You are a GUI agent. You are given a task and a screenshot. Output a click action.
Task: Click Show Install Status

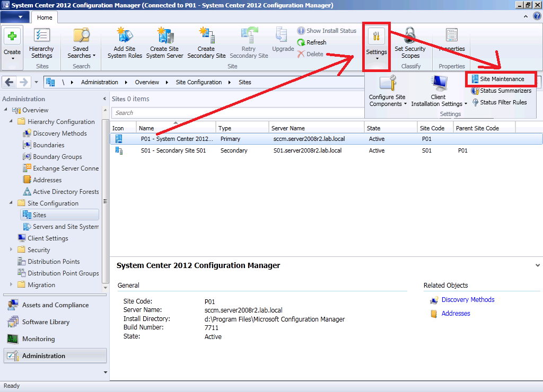coord(327,31)
